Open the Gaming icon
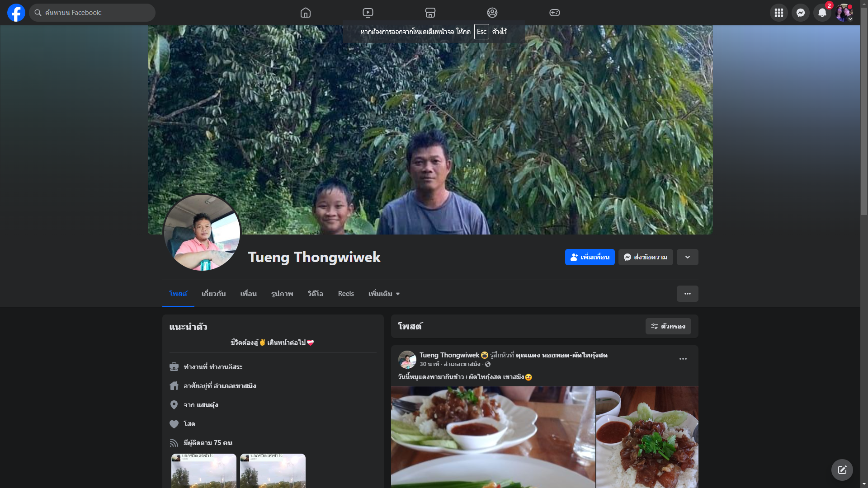 (555, 13)
